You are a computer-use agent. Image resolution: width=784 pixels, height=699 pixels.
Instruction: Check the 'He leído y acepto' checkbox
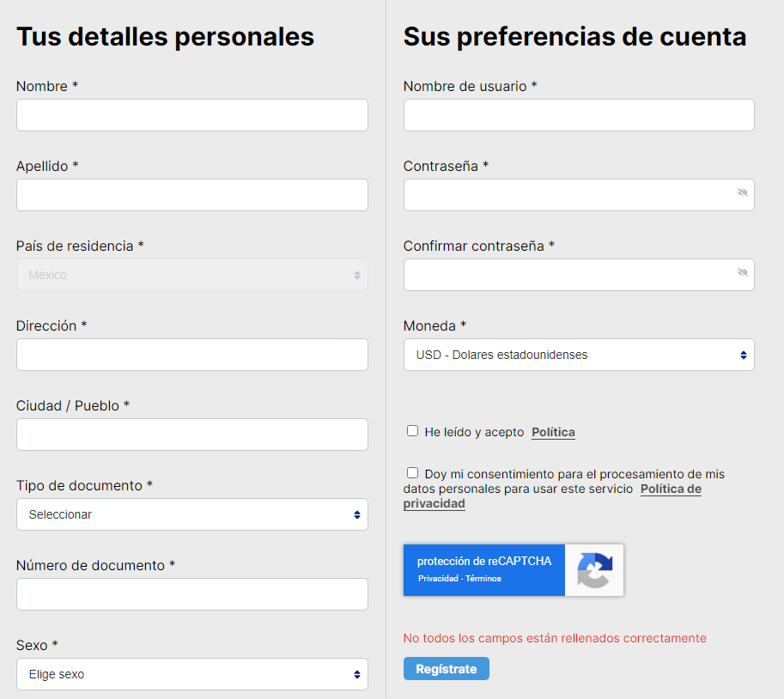[x=412, y=430]
